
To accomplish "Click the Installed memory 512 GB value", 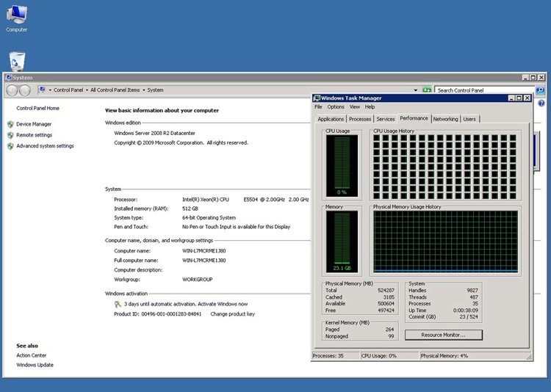I will click(x=190, y=208).
